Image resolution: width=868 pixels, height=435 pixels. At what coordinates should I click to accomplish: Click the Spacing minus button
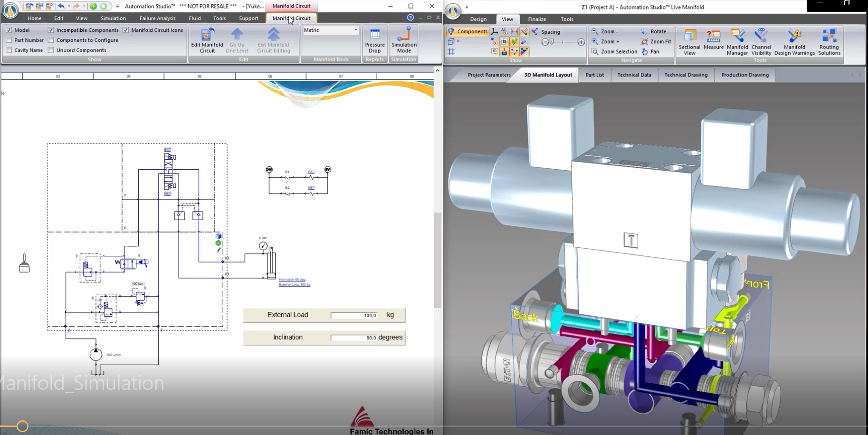tap(544, 42)
